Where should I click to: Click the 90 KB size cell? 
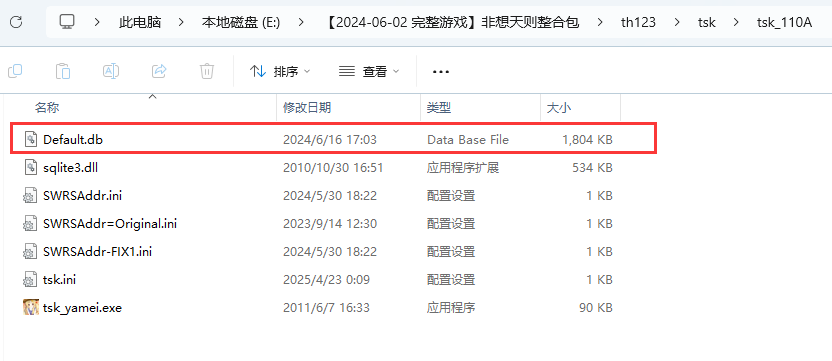(x=596, y=307)
